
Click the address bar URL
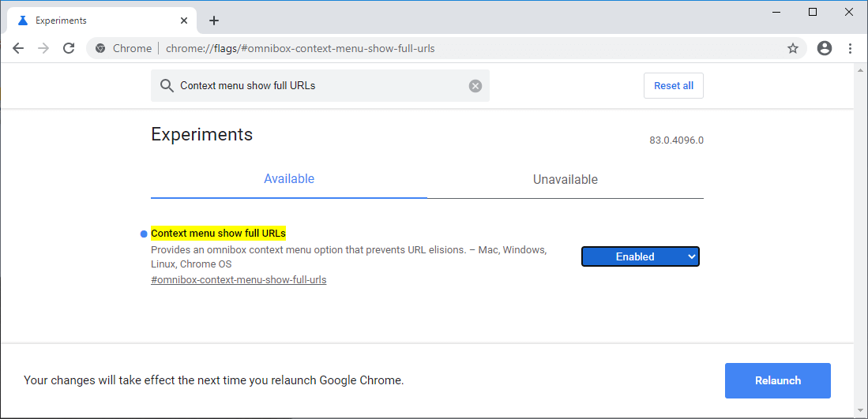[300, 48]
